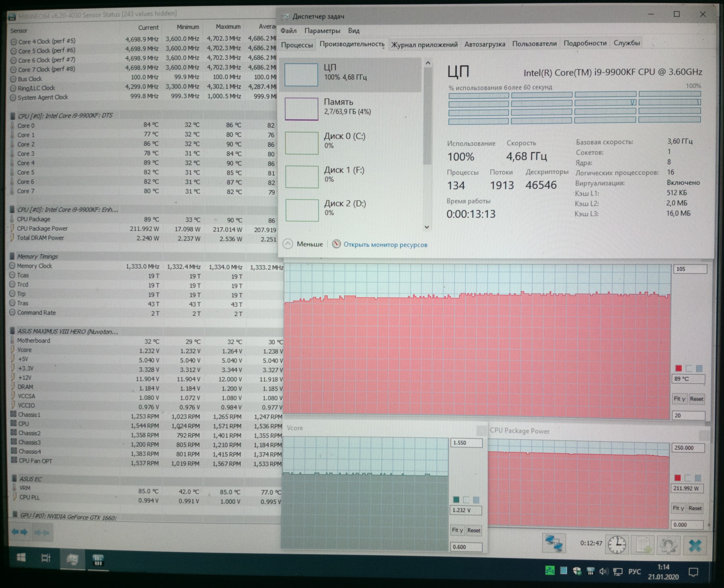Click Reset in the 89 °C temperature graph
Viewport: 724px width, 588px height.
696,399
